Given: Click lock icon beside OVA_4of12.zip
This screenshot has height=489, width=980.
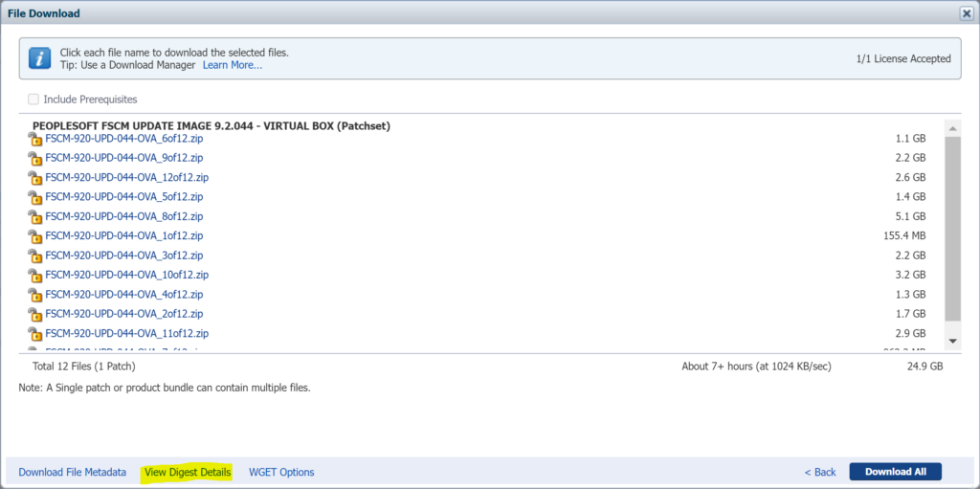Looking at the screenshot, I should point(35,295).
